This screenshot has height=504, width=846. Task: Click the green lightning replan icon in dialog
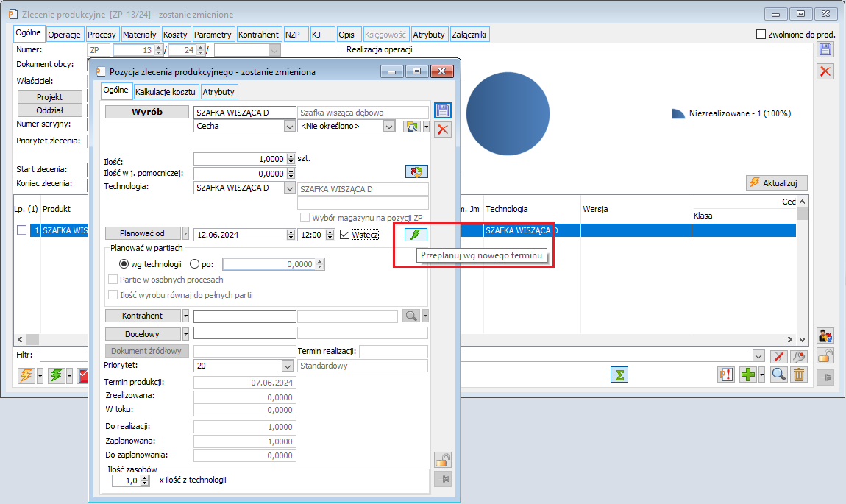click(416, 234)
